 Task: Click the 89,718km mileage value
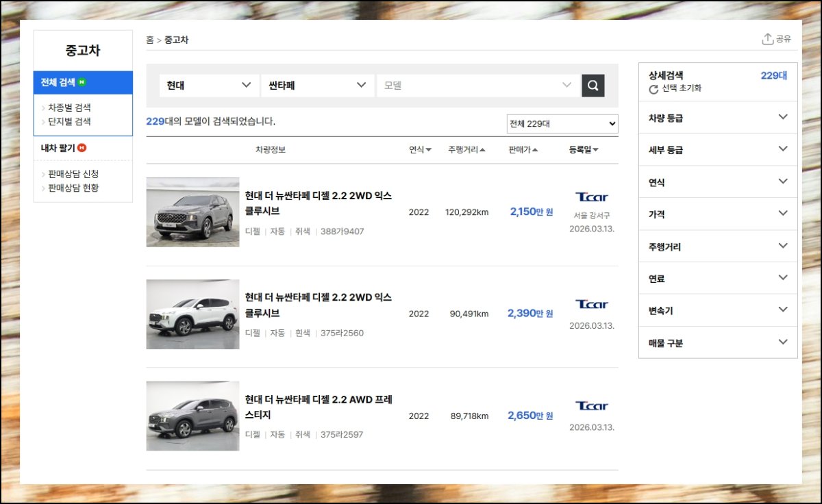(x=469, y=416)
